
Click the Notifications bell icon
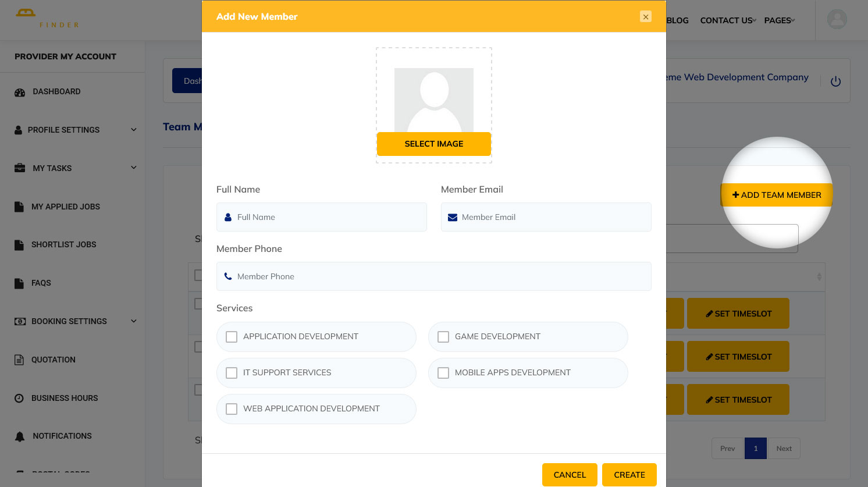pos(20,436)
